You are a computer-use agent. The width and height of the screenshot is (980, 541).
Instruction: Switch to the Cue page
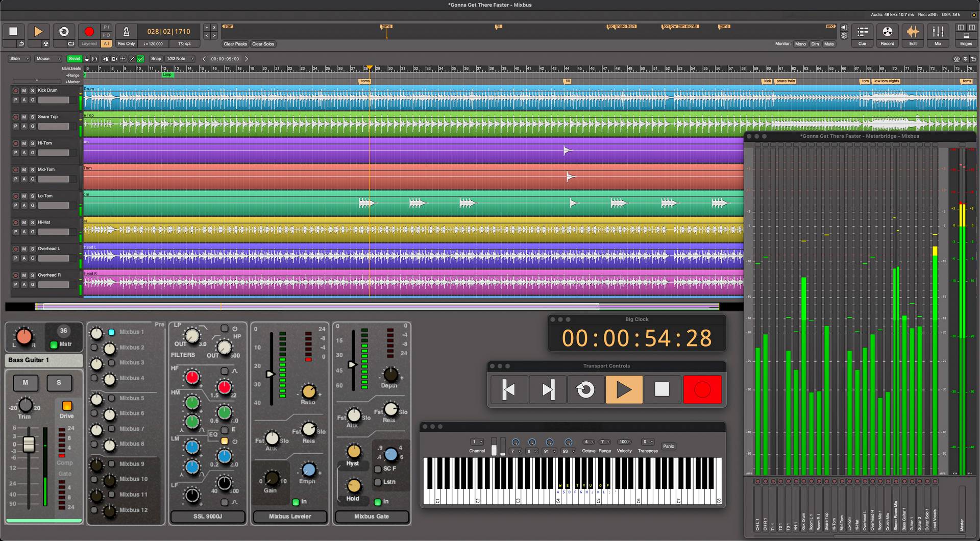pos(862,35)
